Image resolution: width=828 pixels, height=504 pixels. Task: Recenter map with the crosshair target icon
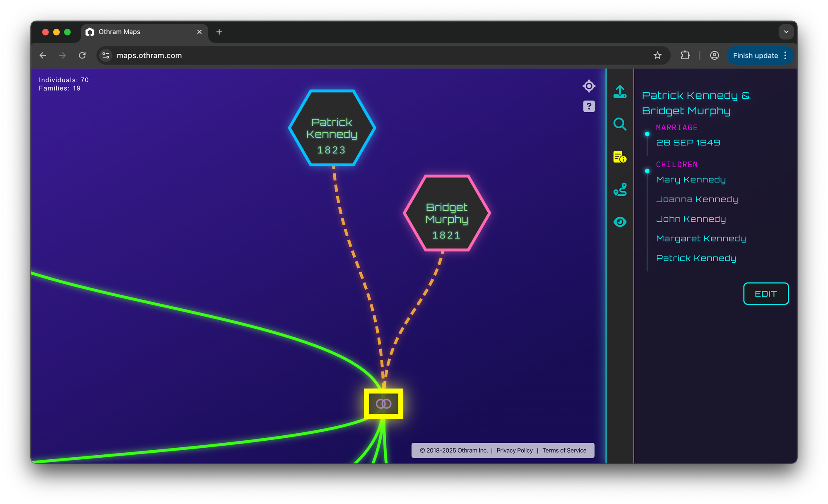click(589, 86)
